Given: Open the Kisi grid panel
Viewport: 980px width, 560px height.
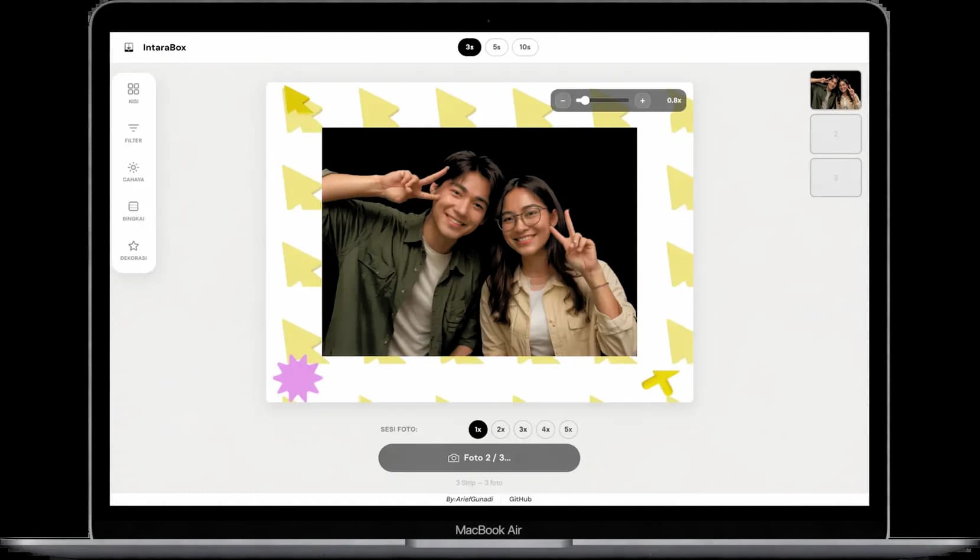Looking at the screenshot, I should click(134, 92).
